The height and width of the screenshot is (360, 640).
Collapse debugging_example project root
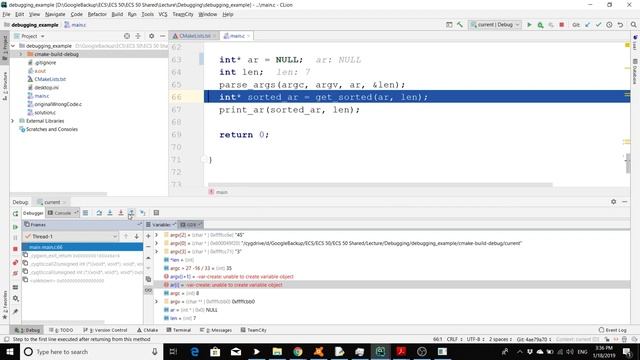13,46
